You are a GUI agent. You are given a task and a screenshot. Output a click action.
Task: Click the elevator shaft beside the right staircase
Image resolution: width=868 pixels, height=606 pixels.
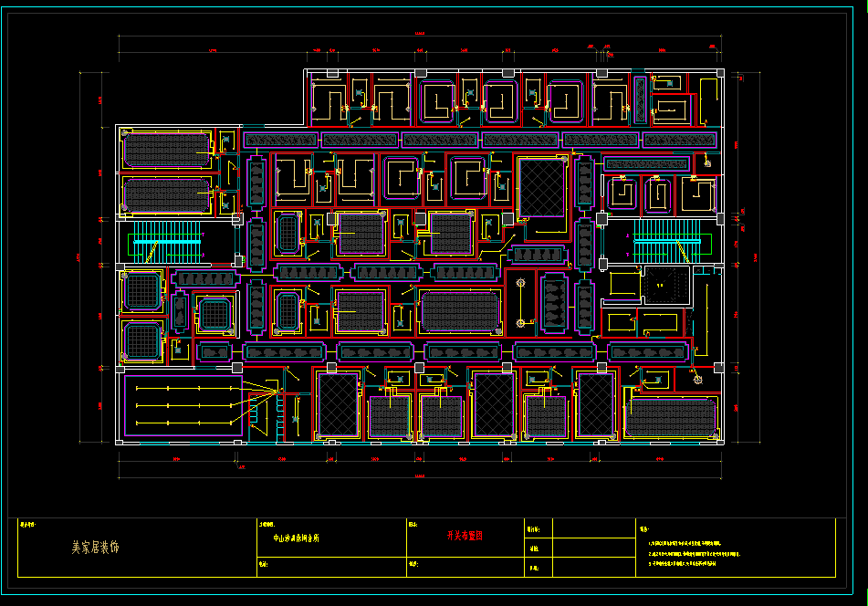665,287
